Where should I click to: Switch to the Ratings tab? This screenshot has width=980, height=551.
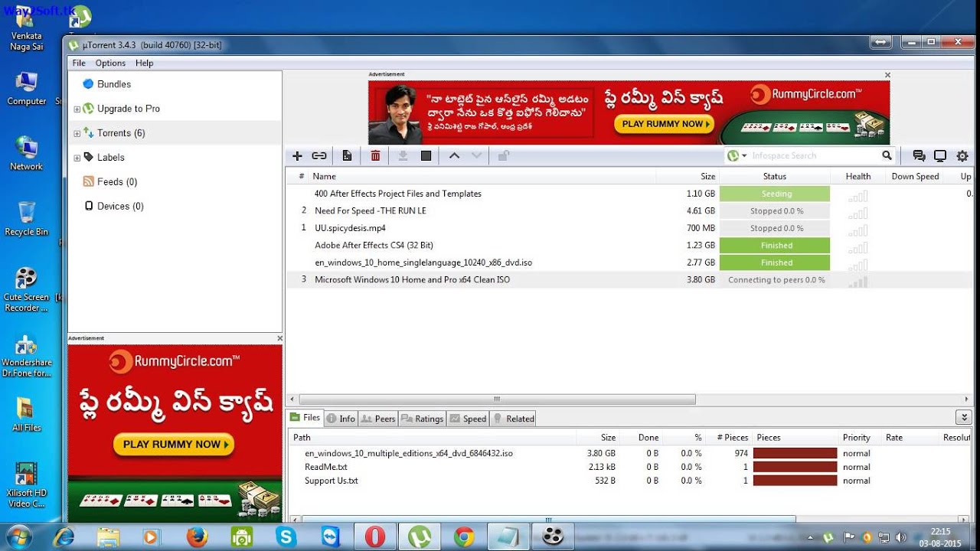point(423,419)
